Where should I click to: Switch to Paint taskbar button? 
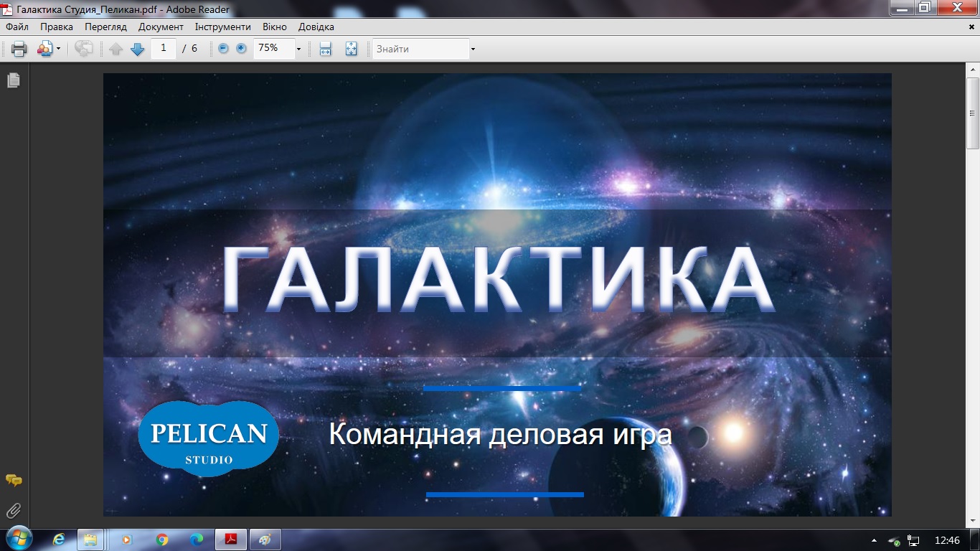tap(265, 540)
